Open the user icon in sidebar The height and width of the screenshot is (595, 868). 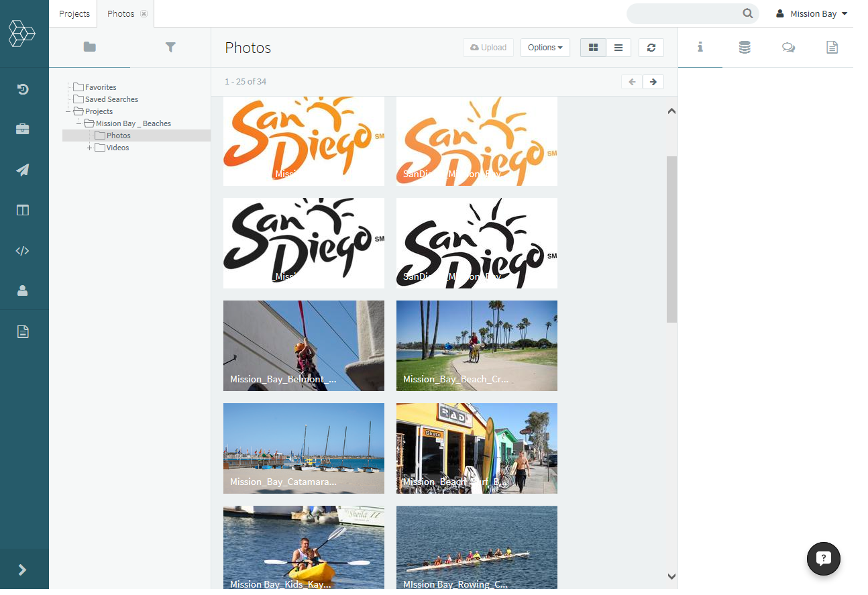[23, 290]
